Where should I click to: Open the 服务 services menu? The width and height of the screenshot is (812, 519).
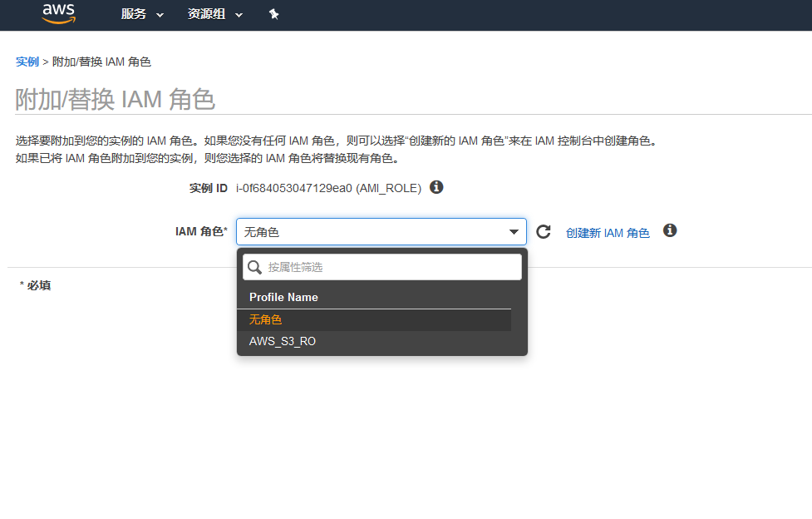pyautogui.click(x=142, y=14)
